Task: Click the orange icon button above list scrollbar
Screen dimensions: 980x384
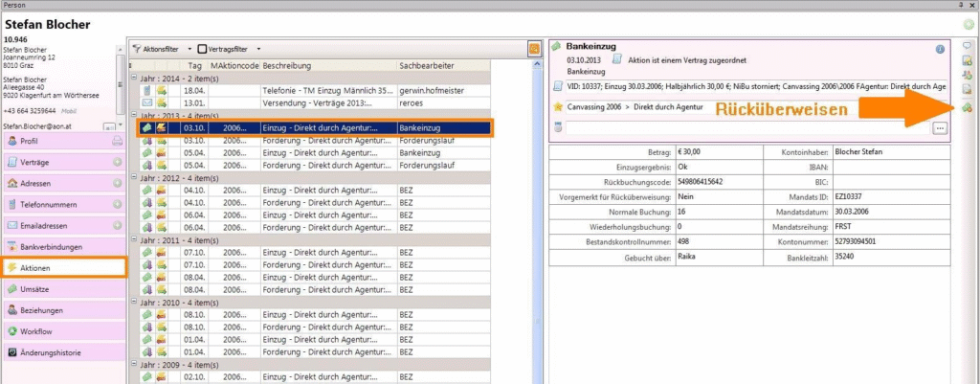Action: [x=534, y=48]
